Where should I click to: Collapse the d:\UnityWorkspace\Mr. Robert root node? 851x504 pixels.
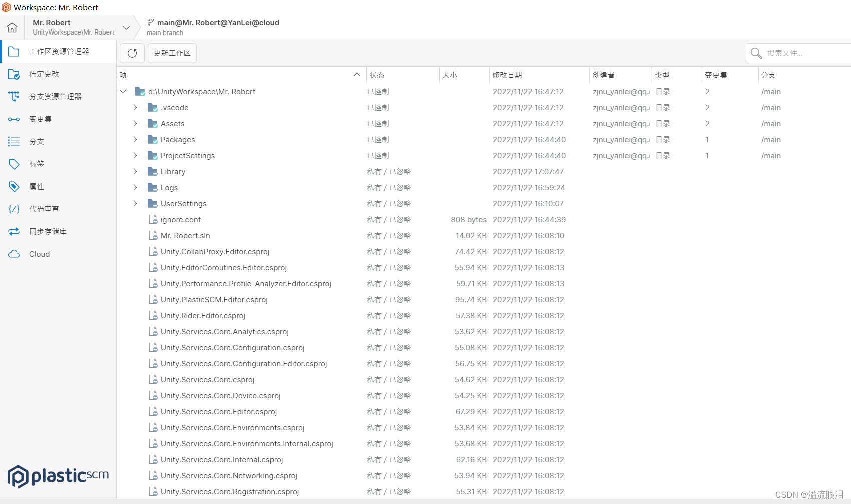[x=123, y=92]
